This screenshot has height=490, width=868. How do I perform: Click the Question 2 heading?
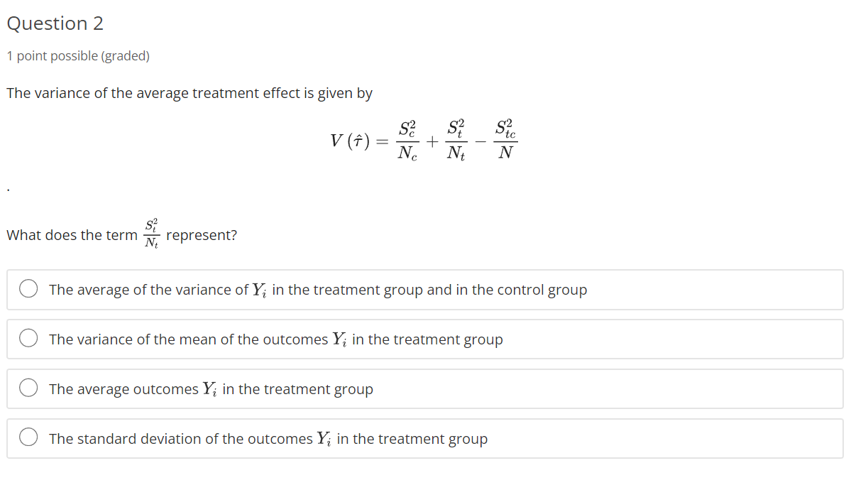pyautogui.click(x=55, y=23)
